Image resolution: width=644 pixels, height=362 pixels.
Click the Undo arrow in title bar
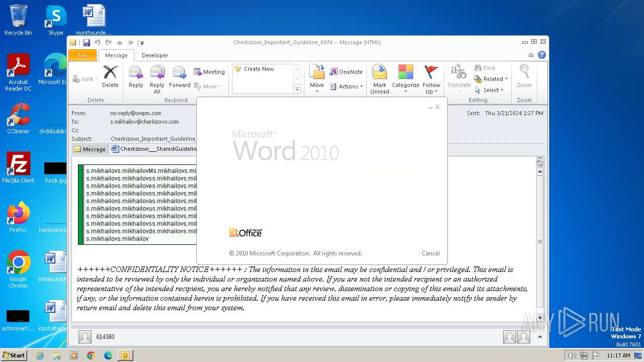coord(98,43)
